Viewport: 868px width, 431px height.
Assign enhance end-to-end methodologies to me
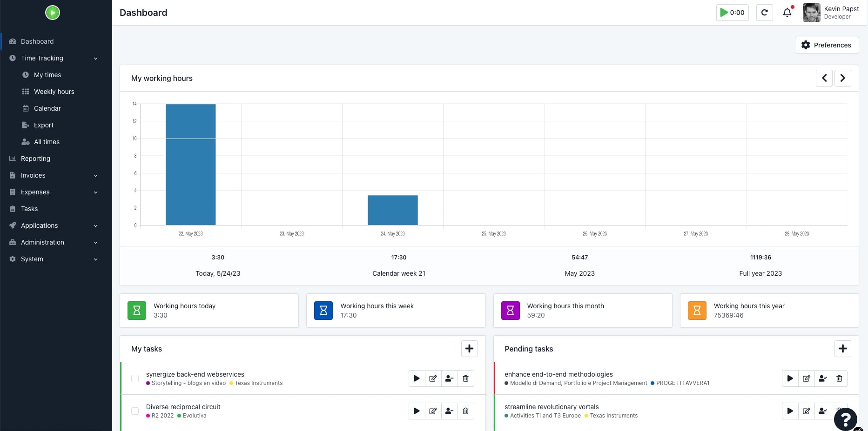pyautogui.click(x=822, y=378)
